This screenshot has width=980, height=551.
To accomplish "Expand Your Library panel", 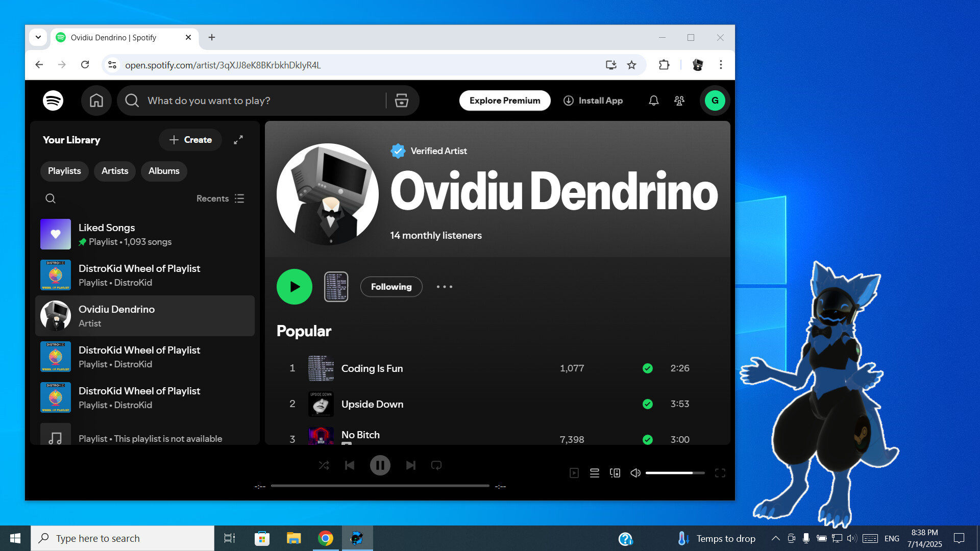I will (x=238, y=140).
